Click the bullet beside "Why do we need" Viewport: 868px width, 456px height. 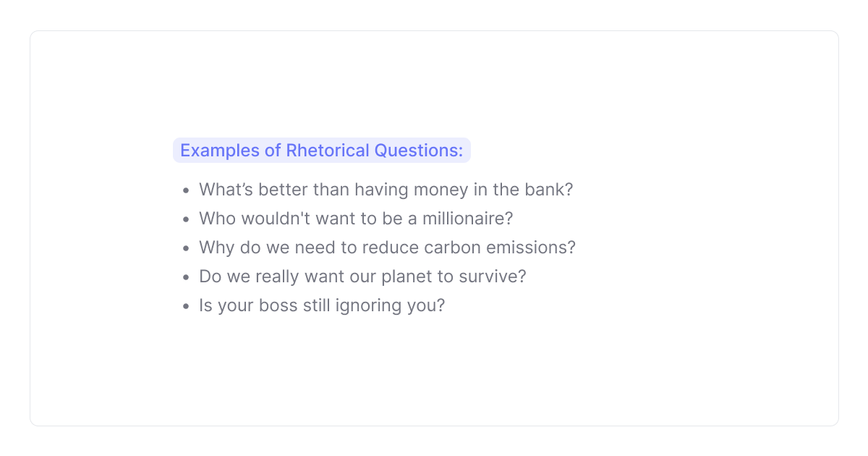pyautogui.click(x=186, y=248)
